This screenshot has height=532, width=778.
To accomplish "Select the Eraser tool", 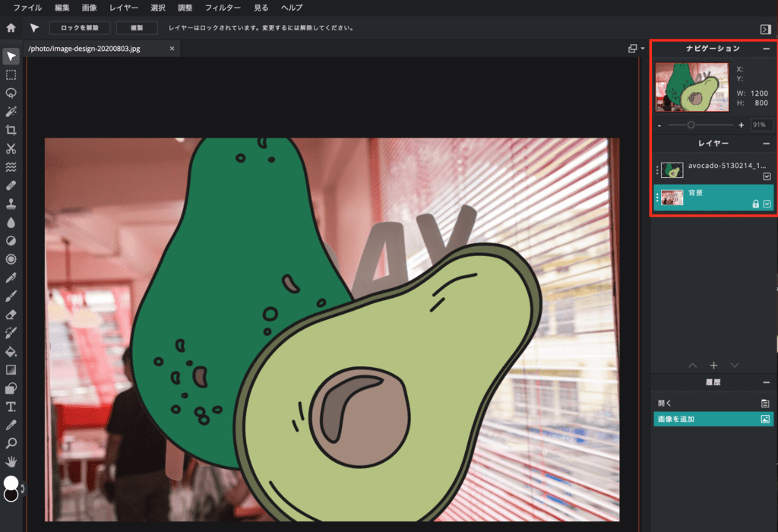I will 10,314.
